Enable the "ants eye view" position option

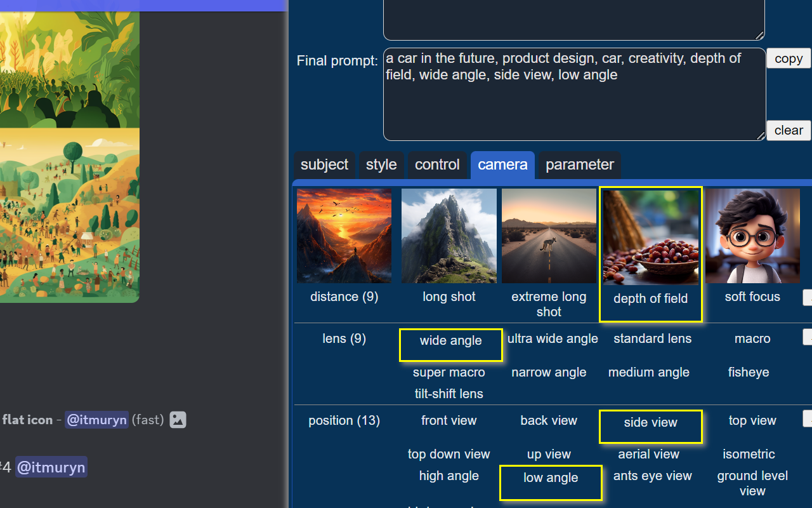652,476
